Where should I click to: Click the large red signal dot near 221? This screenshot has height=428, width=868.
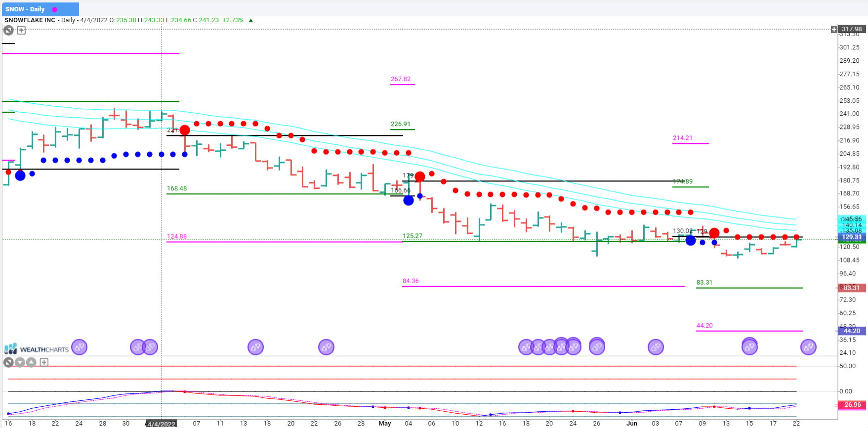[185, 130]
